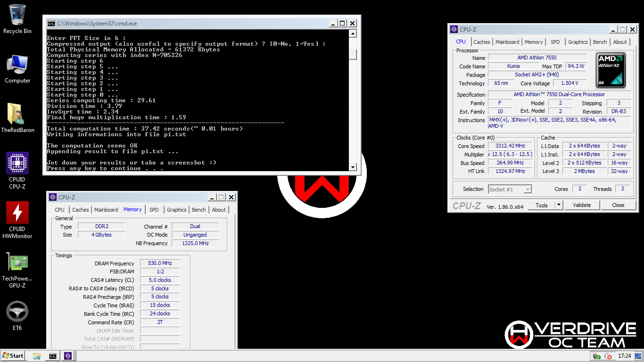The width and height of the screenshot is (644, 362).
Task: Open Windows Explorer from the taskbar
Action: pyautogui.click(x=37, y=356)
